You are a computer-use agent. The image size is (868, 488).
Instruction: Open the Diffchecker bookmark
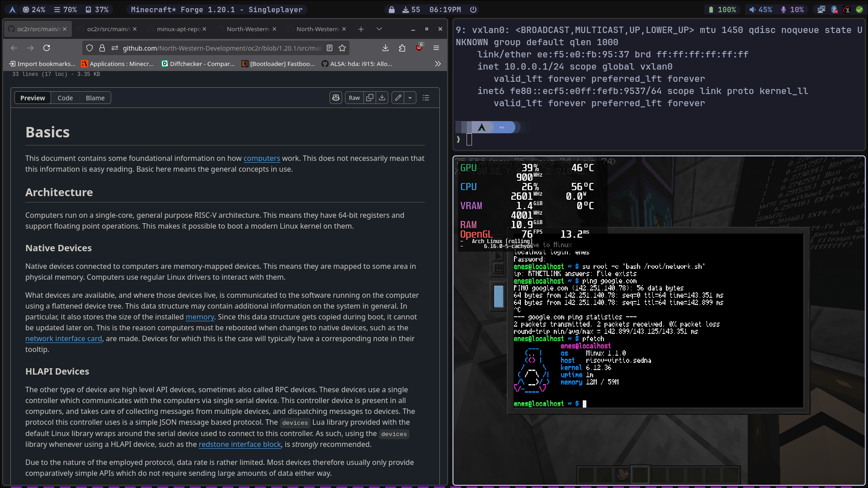tap(198, 64)
